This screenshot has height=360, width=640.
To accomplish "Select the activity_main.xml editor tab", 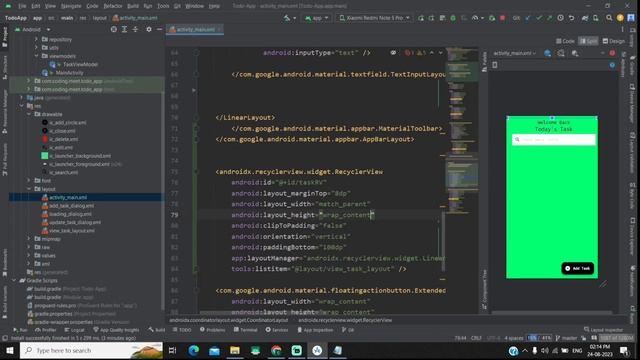I will 195,29.
